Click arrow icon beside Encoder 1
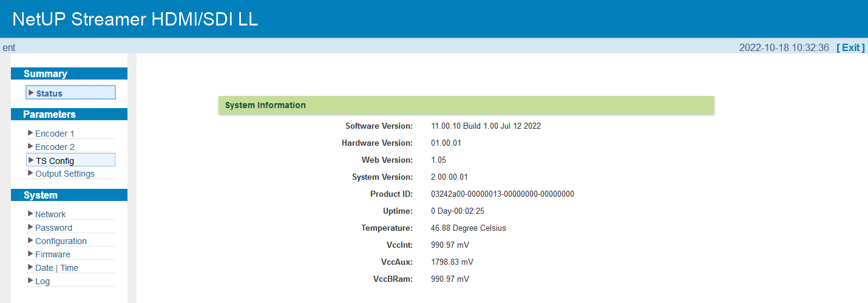The width and height of the screenshot is (868, 303). point(30,133)
